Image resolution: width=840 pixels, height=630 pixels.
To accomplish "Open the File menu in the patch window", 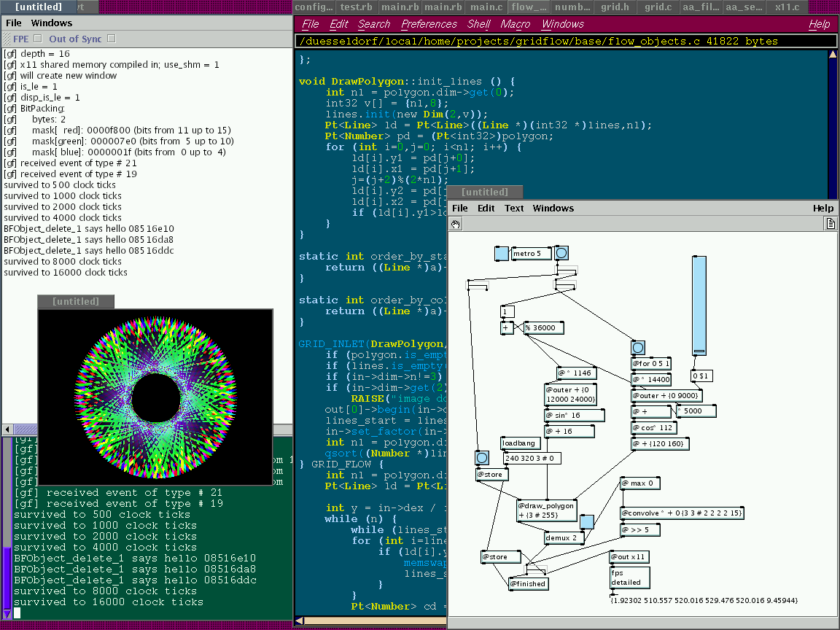I will pyautogui.click(x=459, y=209).
